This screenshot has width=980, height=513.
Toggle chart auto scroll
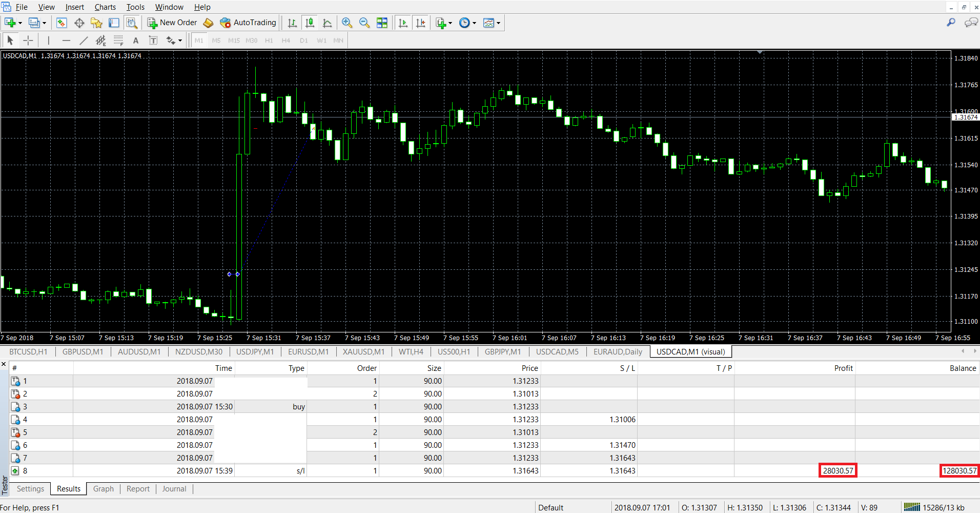pos(403,23)
